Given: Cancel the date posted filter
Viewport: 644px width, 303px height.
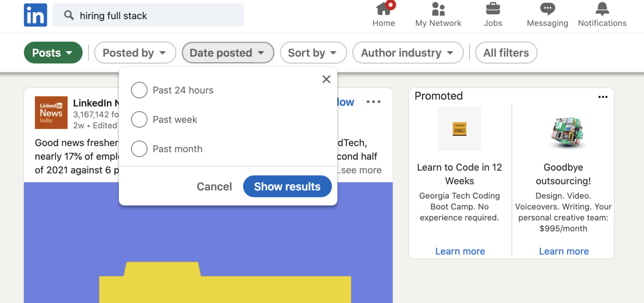Looking at the screenshot, I should click(x=214, y=186).
